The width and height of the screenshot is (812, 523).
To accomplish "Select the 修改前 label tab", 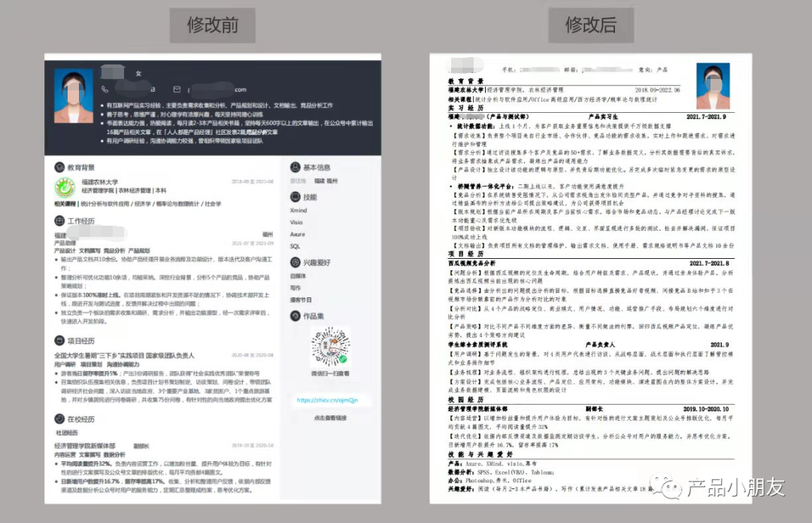I will (x=212, y=26).
